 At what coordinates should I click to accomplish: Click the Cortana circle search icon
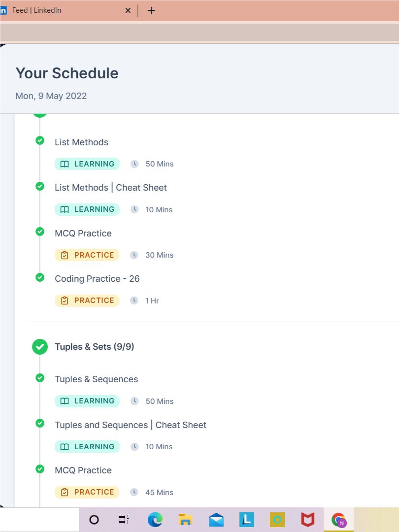click(x=94, y=520)
